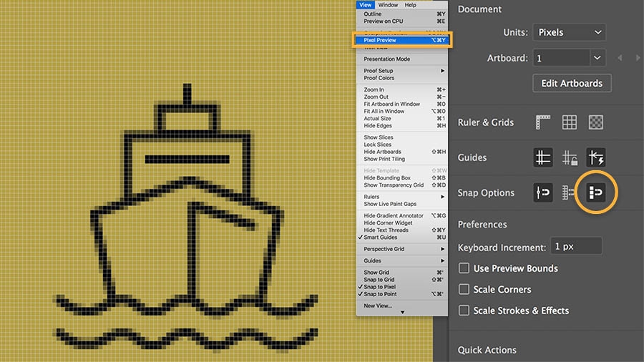Image resolution: width=644 pixels, height=362 pixels.
Task: Toggle the show guides icon
Action: [x=543, y=157]
